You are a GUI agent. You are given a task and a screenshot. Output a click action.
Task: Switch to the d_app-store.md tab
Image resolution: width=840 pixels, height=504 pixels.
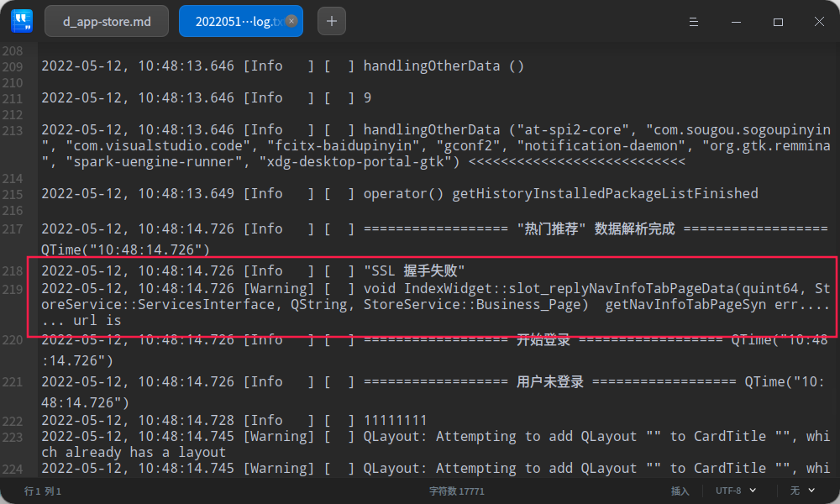point(106,21)
